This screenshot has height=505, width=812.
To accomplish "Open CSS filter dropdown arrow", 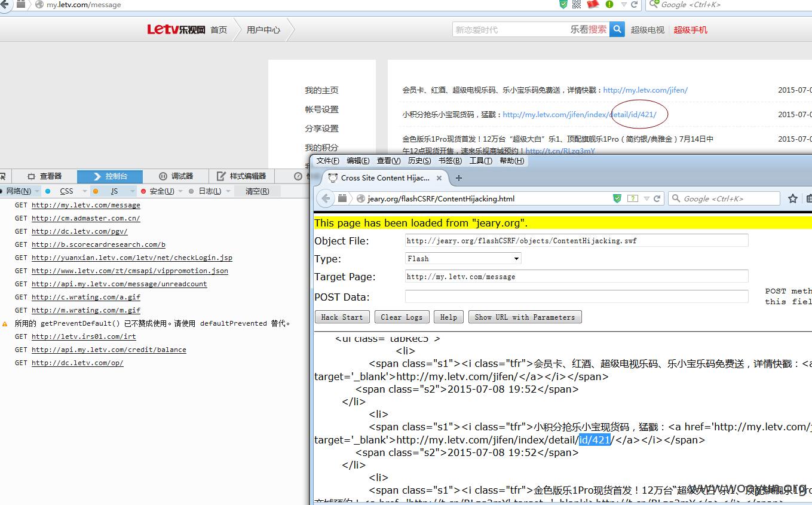I will 85,191.
